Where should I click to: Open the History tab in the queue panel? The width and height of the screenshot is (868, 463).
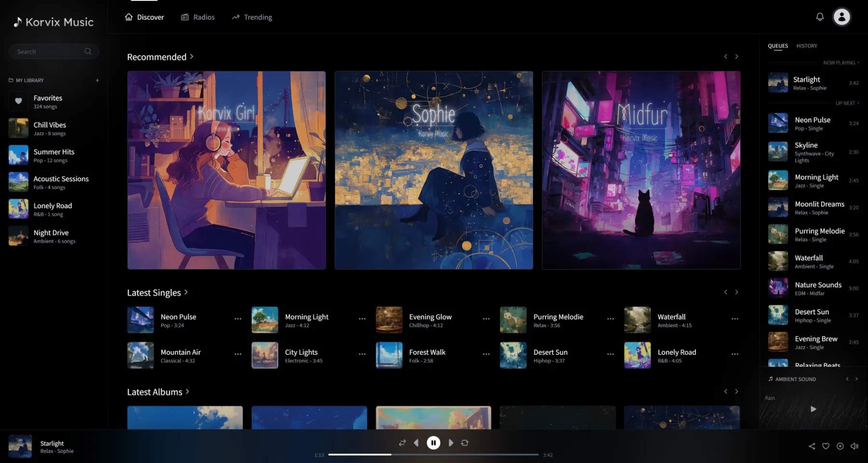(x=806, y=46)
